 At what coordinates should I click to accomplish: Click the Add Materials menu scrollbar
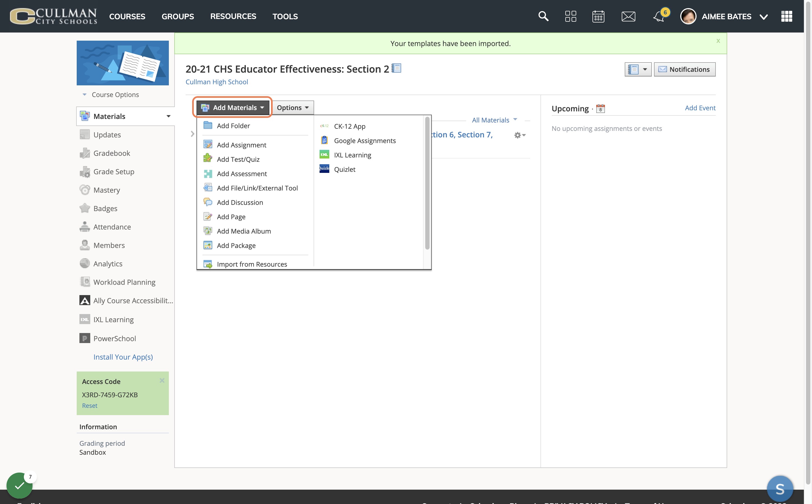coord(427,183)
